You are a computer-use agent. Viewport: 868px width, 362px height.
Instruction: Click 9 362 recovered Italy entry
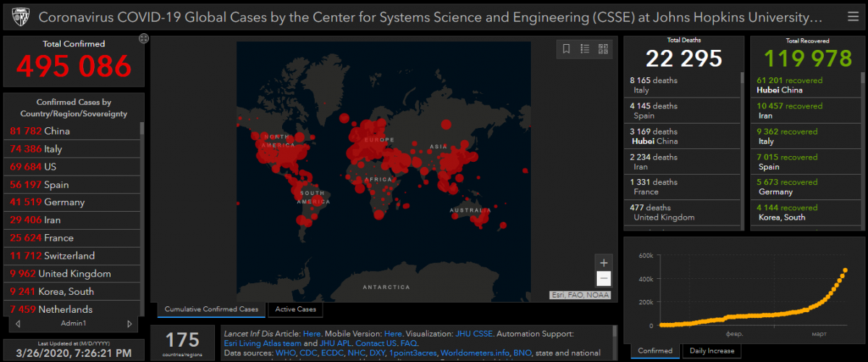805,136
